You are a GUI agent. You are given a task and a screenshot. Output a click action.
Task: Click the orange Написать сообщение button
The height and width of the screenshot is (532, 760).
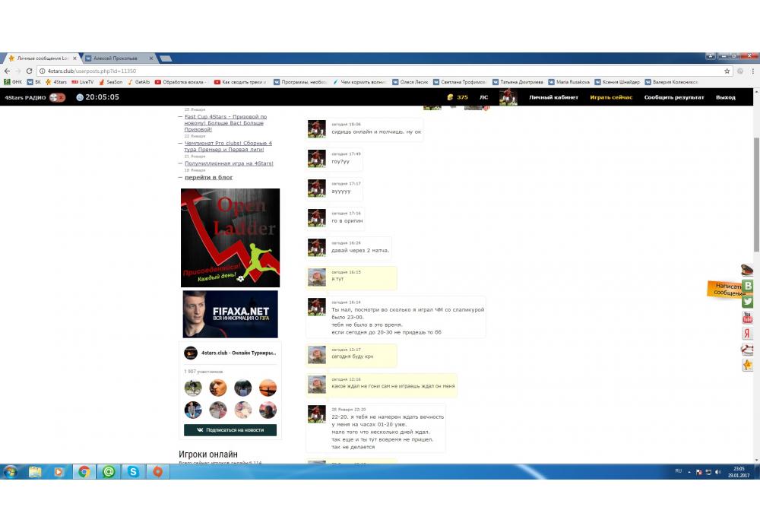click(724, 289)
